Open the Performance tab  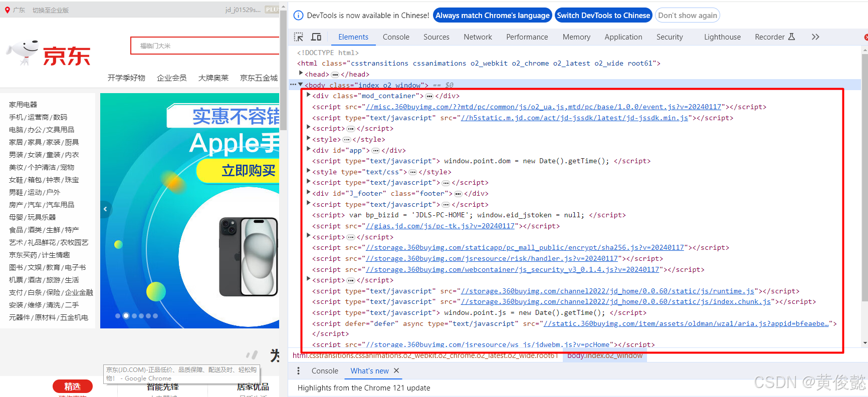(x=527, y=37)
